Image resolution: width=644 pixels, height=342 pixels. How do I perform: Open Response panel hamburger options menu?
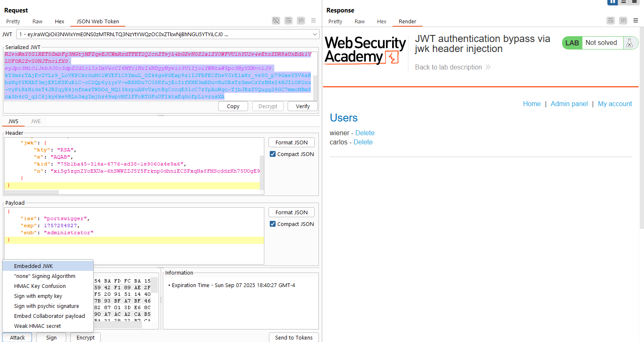636,20
